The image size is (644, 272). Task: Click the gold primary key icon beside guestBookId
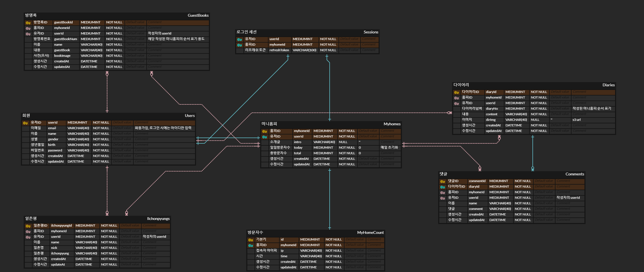click(28, 23)
